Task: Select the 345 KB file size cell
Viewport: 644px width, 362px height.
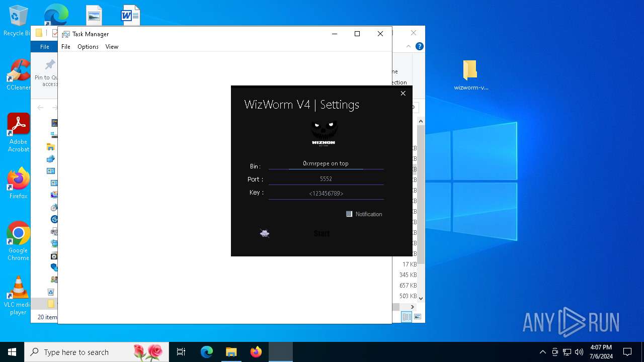Action: pyautogui.click(x=408, y=275)
